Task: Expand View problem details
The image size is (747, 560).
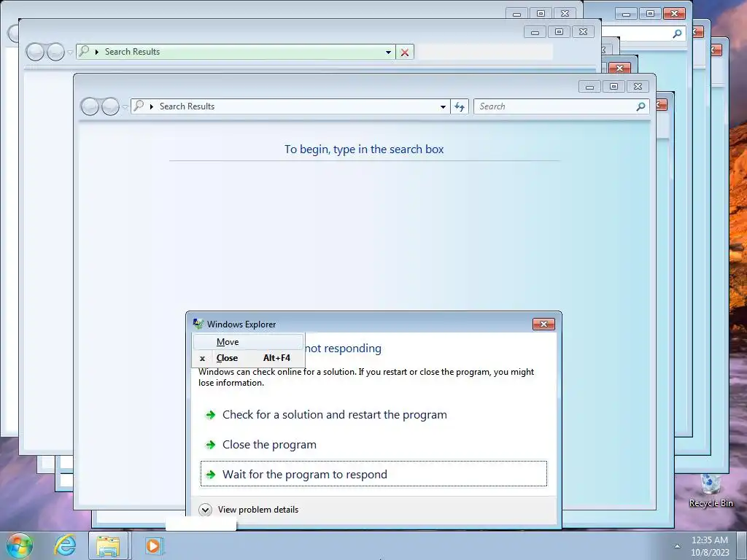Action: point(249,510)
